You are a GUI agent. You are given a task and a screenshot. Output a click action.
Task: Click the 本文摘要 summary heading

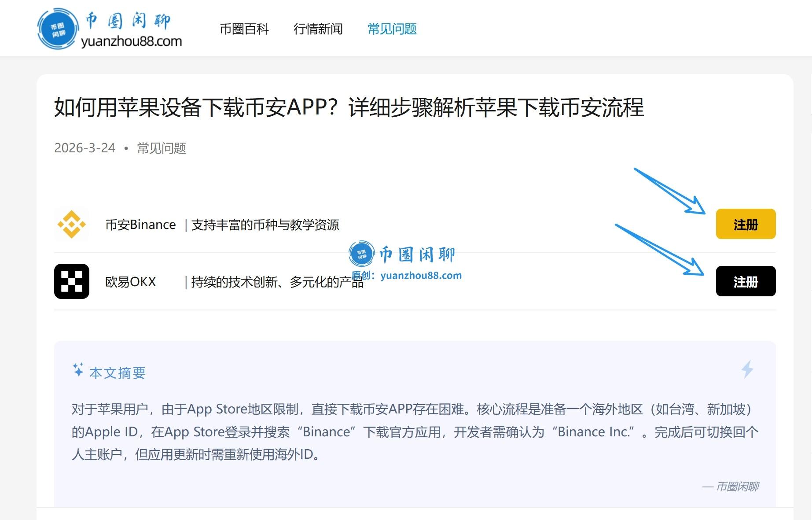click(x=117, y=373)
